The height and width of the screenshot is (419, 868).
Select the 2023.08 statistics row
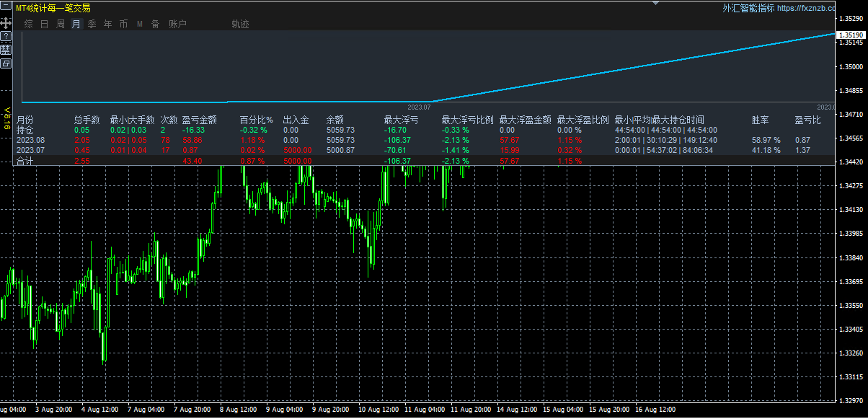pos(426,140)
